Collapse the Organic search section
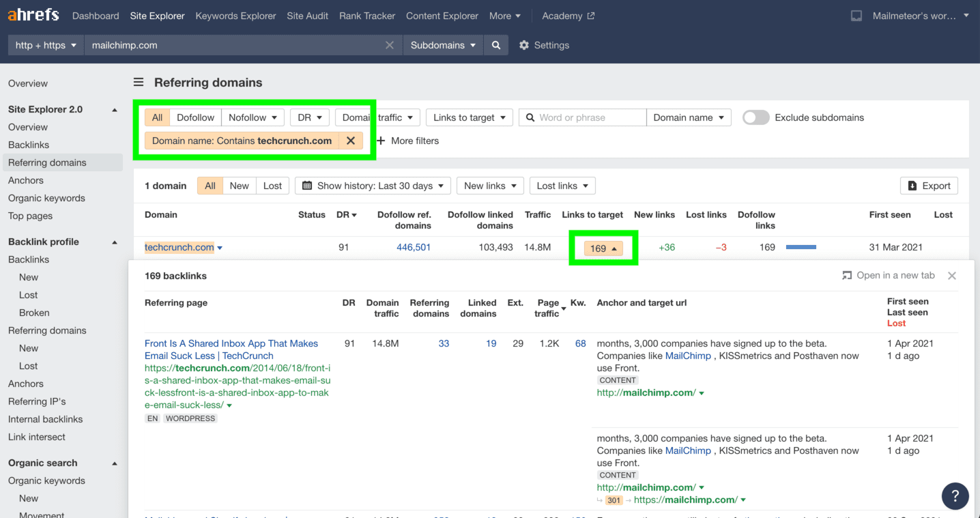980x518 pixels. pos(115,463)
